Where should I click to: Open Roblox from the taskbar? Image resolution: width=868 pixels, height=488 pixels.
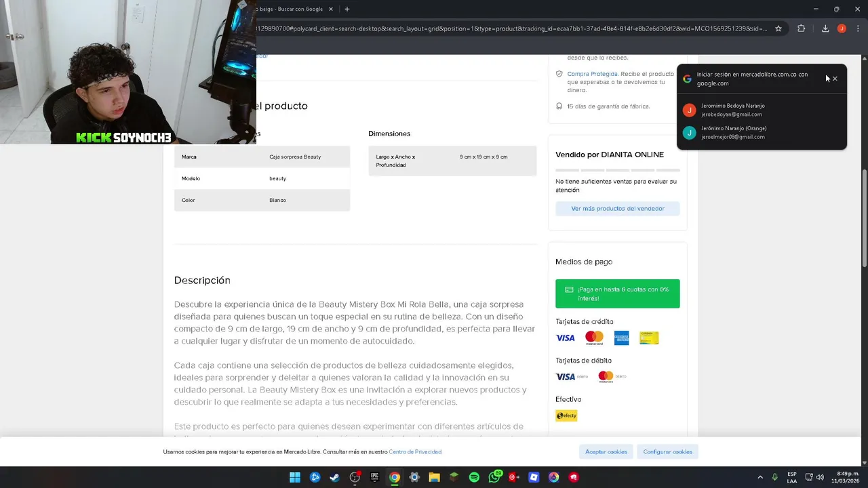534,477
